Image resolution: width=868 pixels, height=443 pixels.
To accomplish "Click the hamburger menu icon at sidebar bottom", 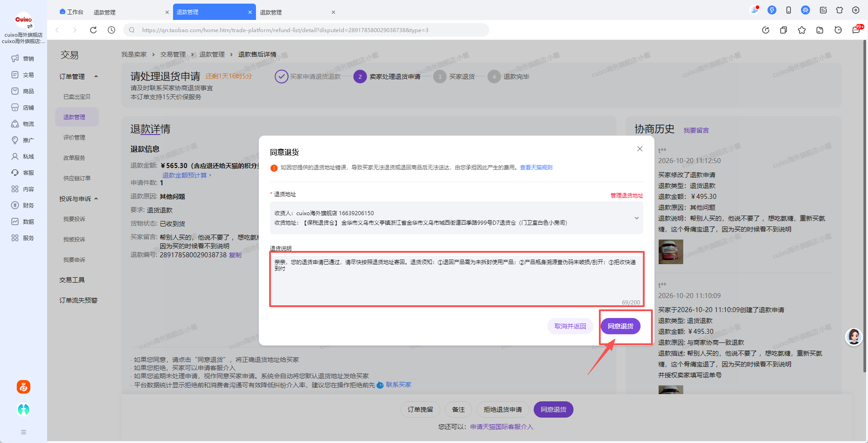I will tap(24, 432).
